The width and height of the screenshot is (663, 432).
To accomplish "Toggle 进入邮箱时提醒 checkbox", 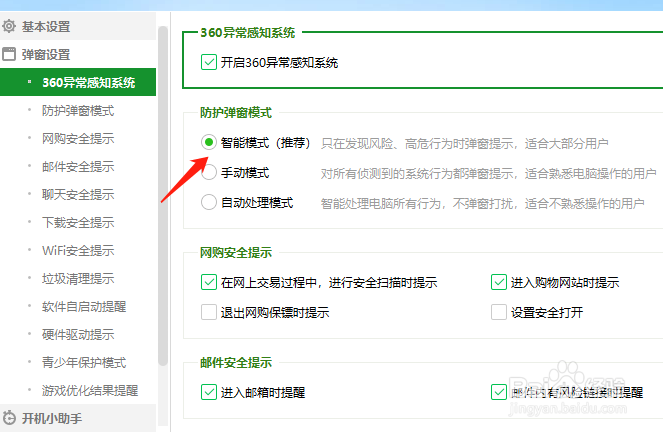I will click(x=208, y=392).
